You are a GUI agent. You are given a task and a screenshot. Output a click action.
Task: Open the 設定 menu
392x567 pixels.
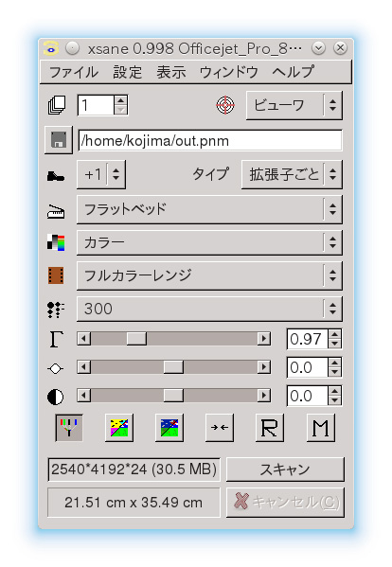[127, 72]
